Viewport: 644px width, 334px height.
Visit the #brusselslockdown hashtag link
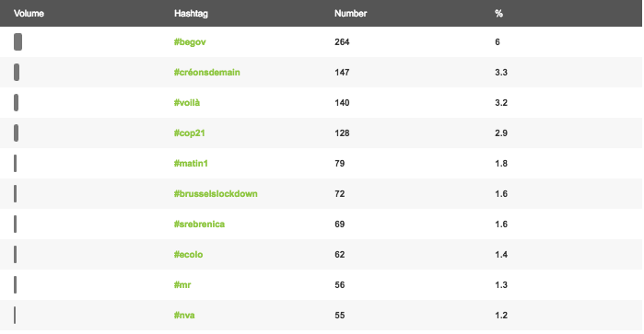[216, 194]
